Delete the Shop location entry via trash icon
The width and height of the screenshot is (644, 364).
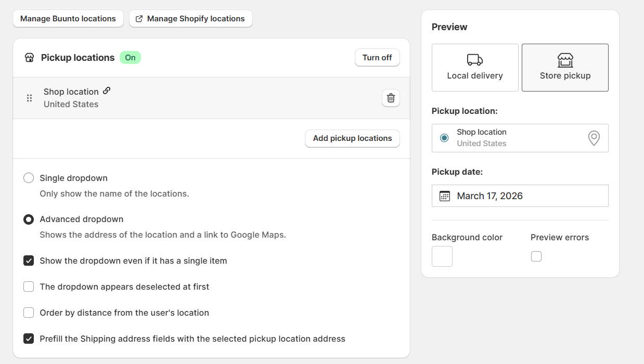tap(391, 98)
